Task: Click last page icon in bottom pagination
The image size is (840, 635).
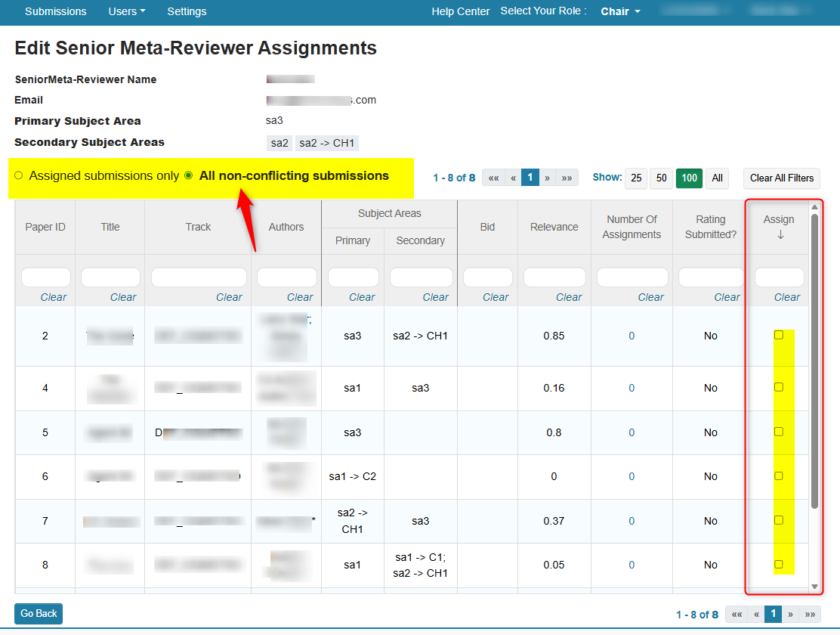Action: pos(810,614)
